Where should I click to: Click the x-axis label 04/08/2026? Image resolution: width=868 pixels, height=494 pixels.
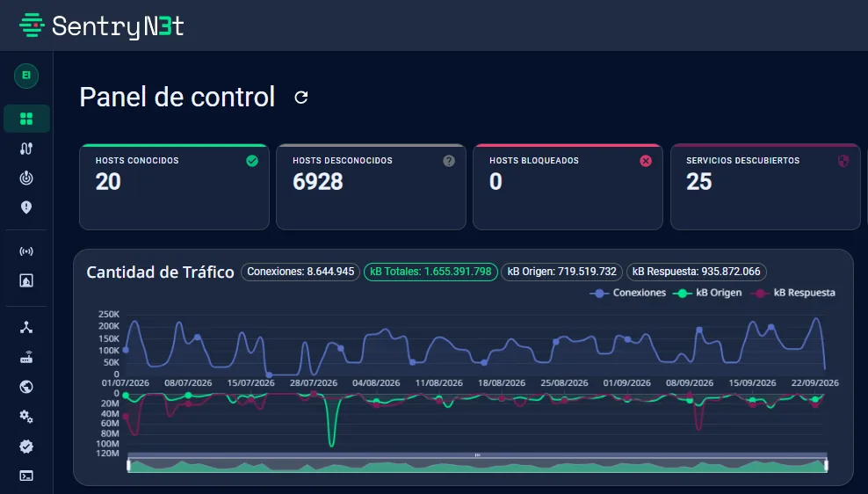[376, 383]
